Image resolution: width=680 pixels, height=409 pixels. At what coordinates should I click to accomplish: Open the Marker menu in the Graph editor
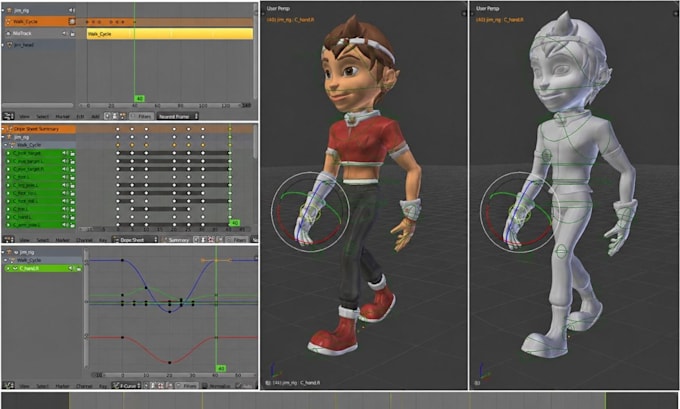62,385
